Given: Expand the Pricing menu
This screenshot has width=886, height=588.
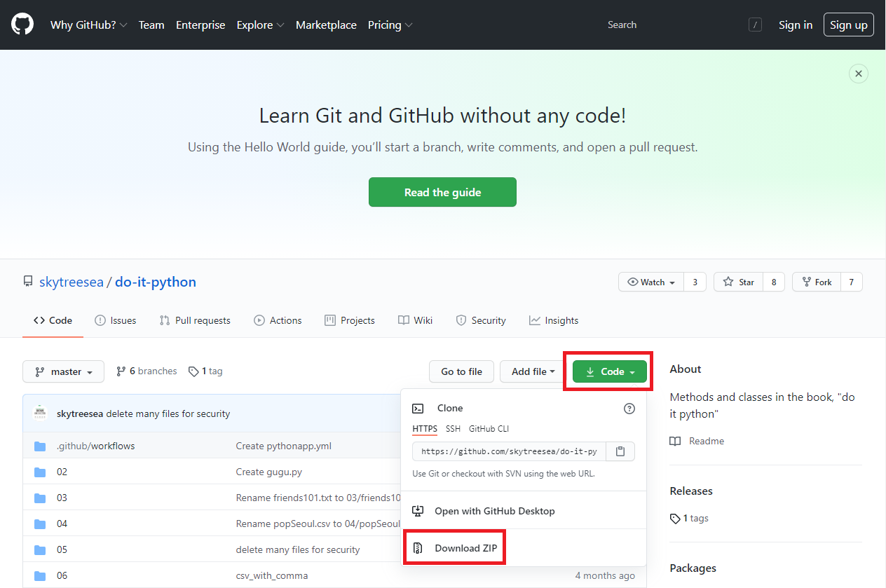Looking at the screenshot, I should point(390,25).
